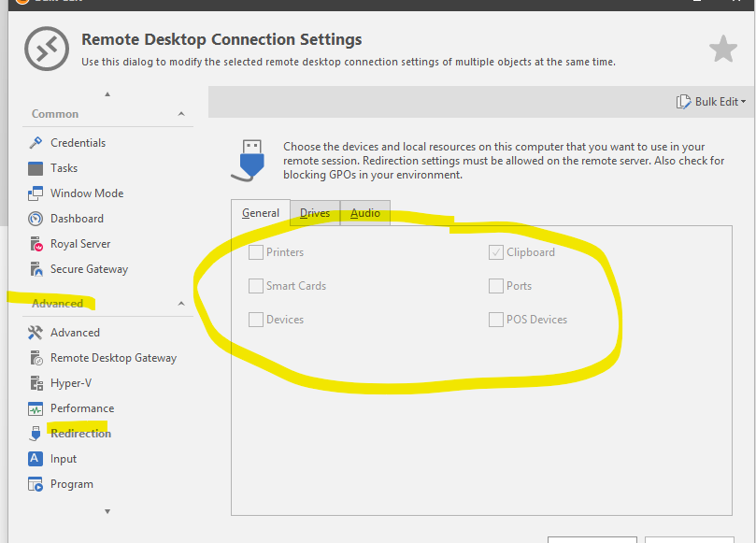The width and height of the screenshot is (756, 543).
Task: Open Dashboard via its gauge icon
Action: tap(36, 219)
